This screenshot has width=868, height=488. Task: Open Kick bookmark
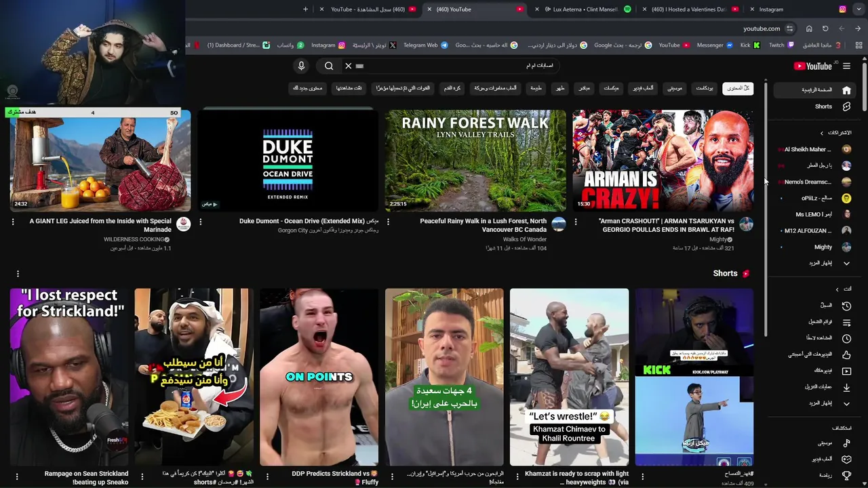(749, 45)
